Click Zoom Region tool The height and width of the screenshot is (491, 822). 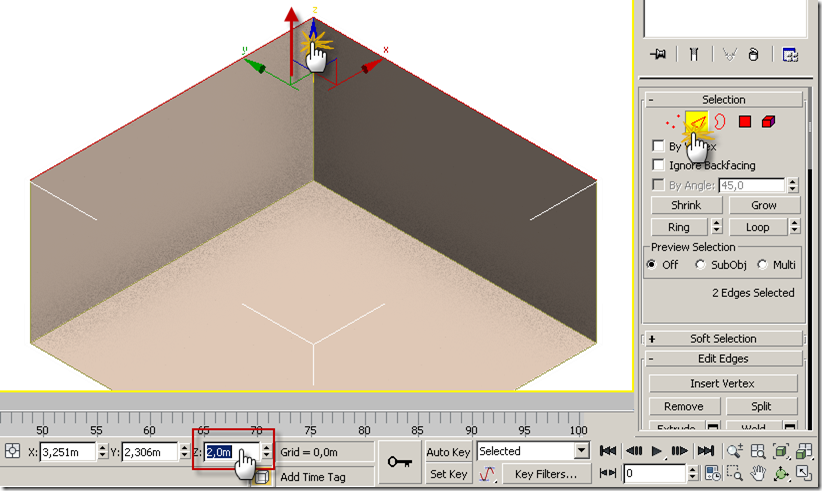pyautogui.click(x=734, y=474)
